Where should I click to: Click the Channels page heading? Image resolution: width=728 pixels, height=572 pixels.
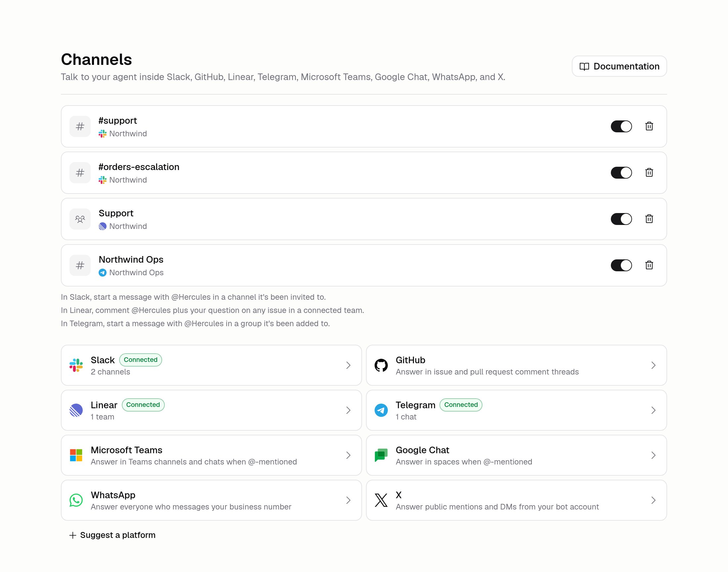pyautogui.click(x=97, y=60)
